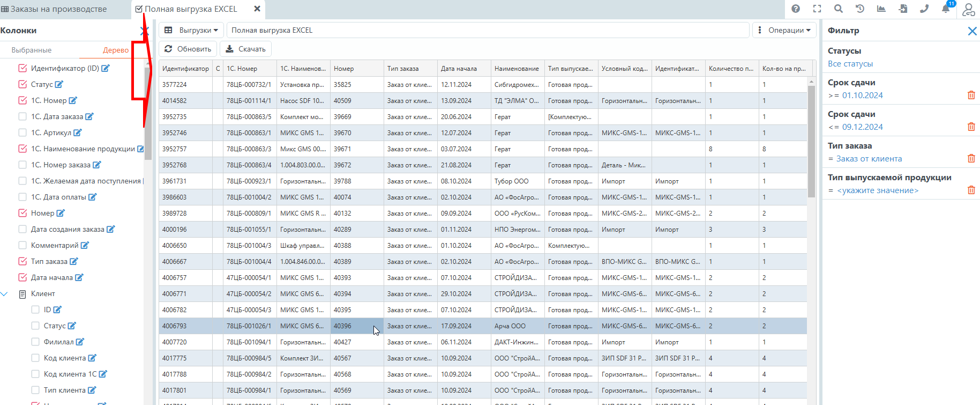
Task: Toggle fullscreen mode icon
Action: [817, 9]
